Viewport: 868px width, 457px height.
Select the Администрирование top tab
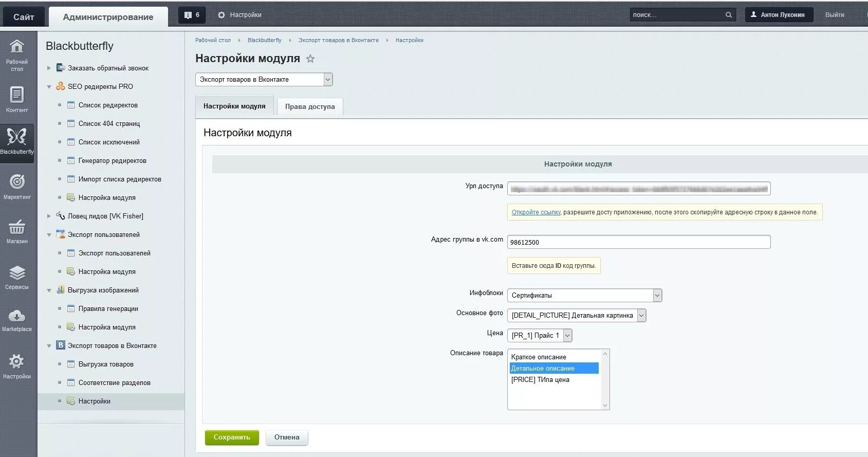pyautogui.click(x=108, y=17)
